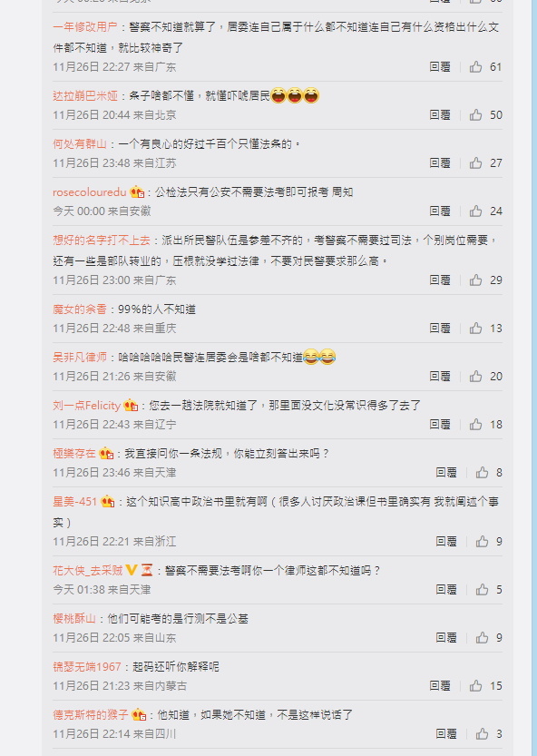Click 回覆 on 德克斯特的猴子's comment
This screenshot has height=756, width=537.
coord(446,734)
